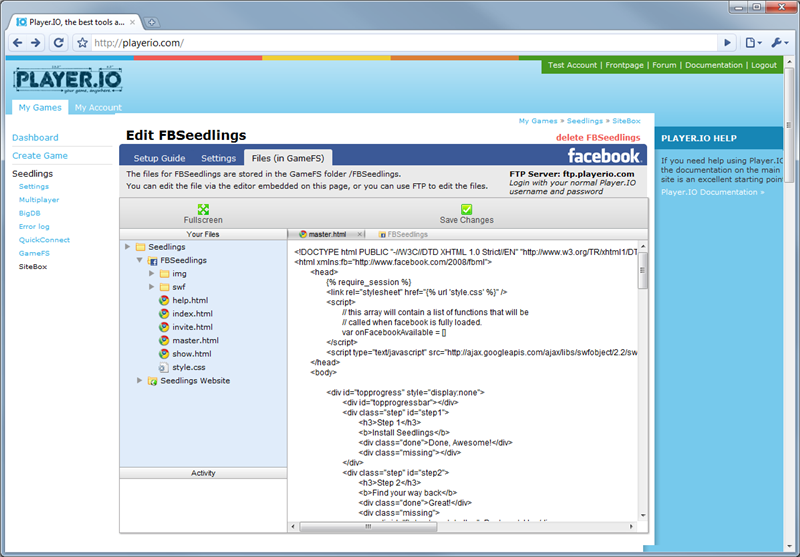Open the Dashboard link
800x557 pixels.
click(x=35, y=137)
